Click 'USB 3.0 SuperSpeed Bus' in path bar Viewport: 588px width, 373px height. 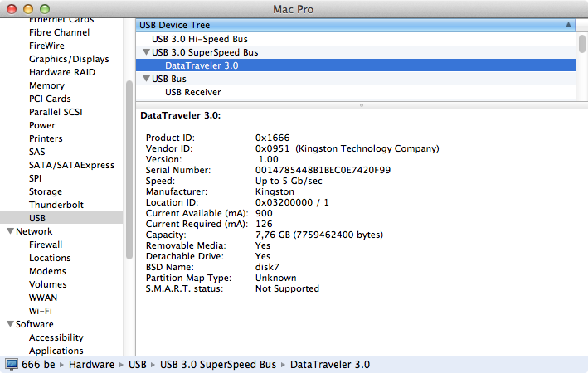[218, 365]
